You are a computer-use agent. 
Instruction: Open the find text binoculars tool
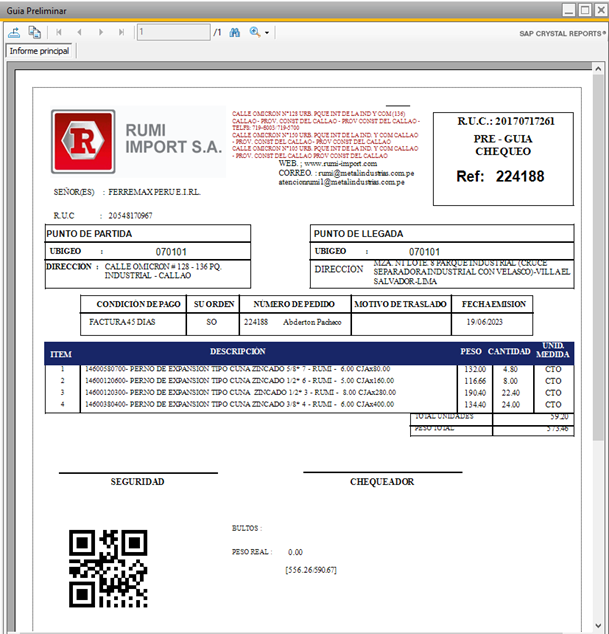pyautogui.click(x=235, y=32)
